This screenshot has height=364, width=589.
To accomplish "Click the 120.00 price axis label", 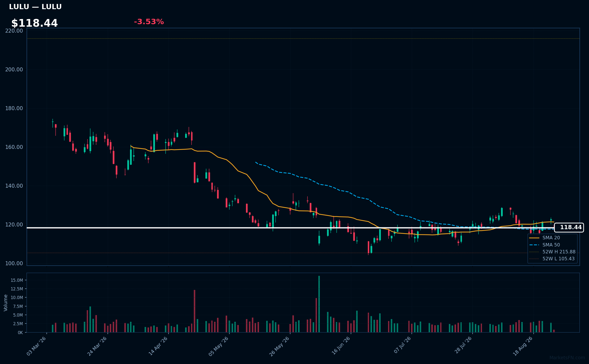I will (x=14, y=225).
